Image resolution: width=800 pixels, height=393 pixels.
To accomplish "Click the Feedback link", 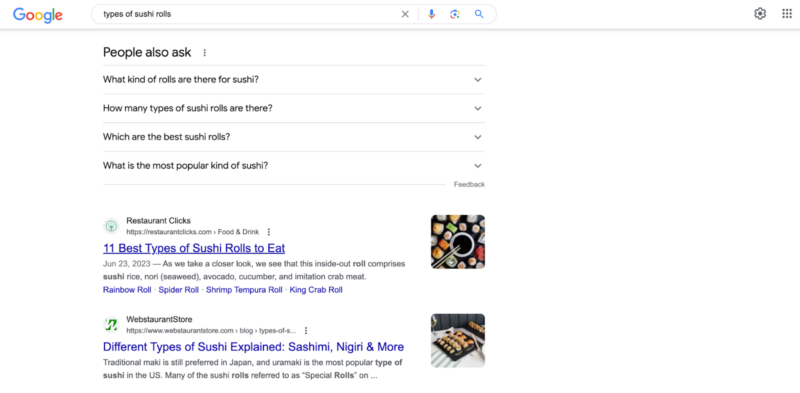I will 469,184.
